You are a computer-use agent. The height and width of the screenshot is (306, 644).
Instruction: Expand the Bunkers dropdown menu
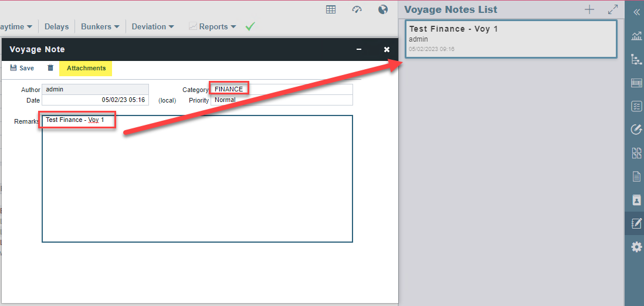pyautogui.click(x=100, y=26)
